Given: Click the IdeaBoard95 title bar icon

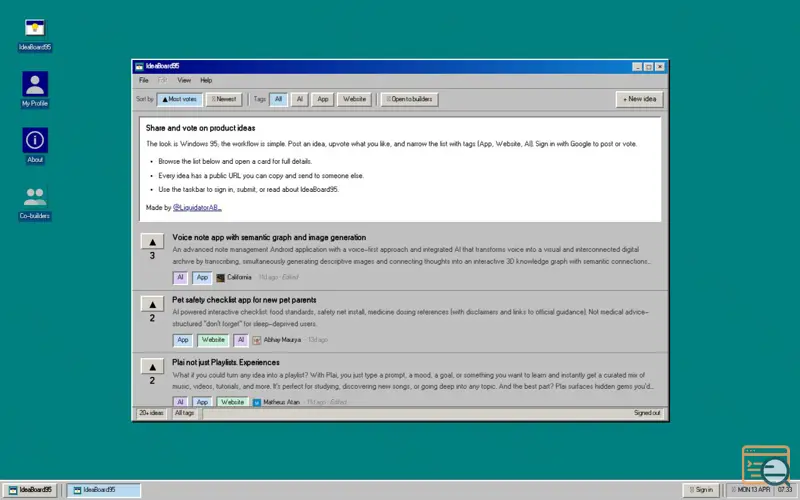Looking at the screenshot, I should pos(139,66).
